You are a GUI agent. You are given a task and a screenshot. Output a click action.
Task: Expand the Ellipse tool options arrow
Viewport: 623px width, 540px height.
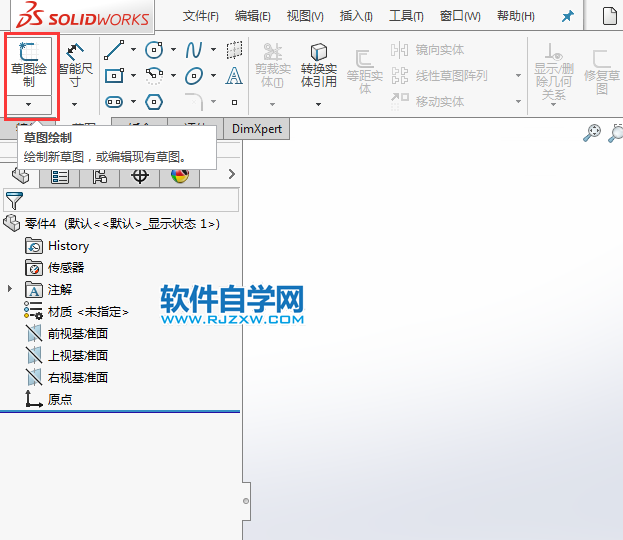(x=214, y=75)
